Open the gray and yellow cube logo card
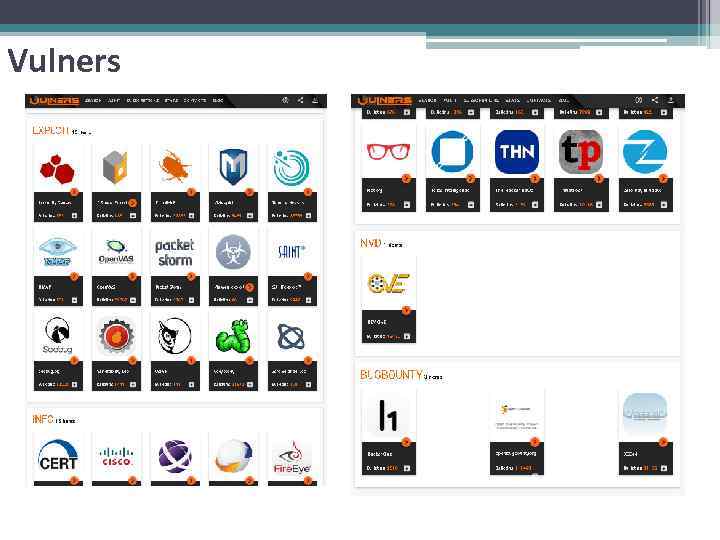 (x=116, y=183)
